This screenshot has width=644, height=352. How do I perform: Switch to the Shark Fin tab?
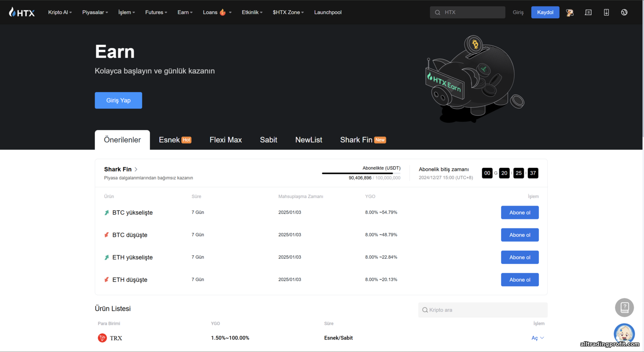point(363,140)
